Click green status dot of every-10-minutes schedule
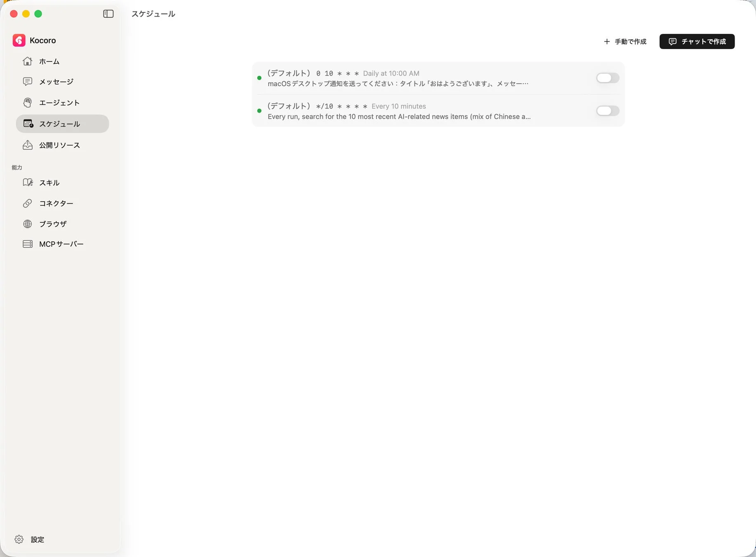The width and height of the screenshot is (756, 557). pyautogui.click(x=259, y=111)
